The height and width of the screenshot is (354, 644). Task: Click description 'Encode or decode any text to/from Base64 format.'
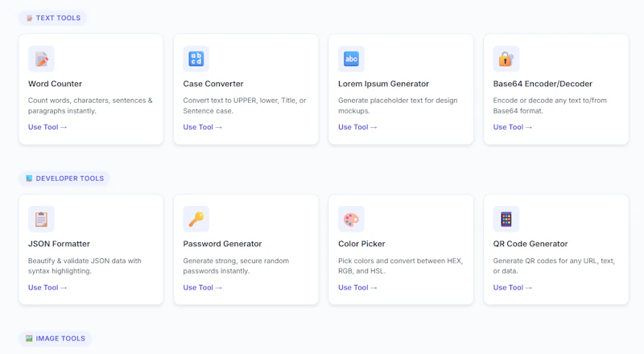[x=550, y=105]
